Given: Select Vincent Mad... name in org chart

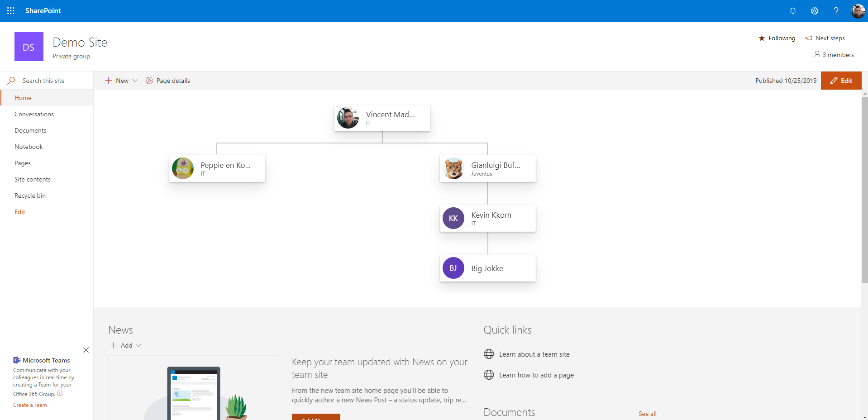Looking at the screenshot, I should 390,115.
